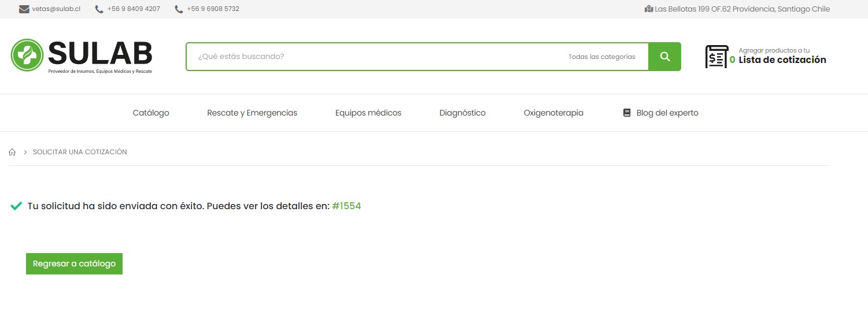868x323 pixels.
Task: Click the book icon next to Blog
Action: click(x=626, y=113)
